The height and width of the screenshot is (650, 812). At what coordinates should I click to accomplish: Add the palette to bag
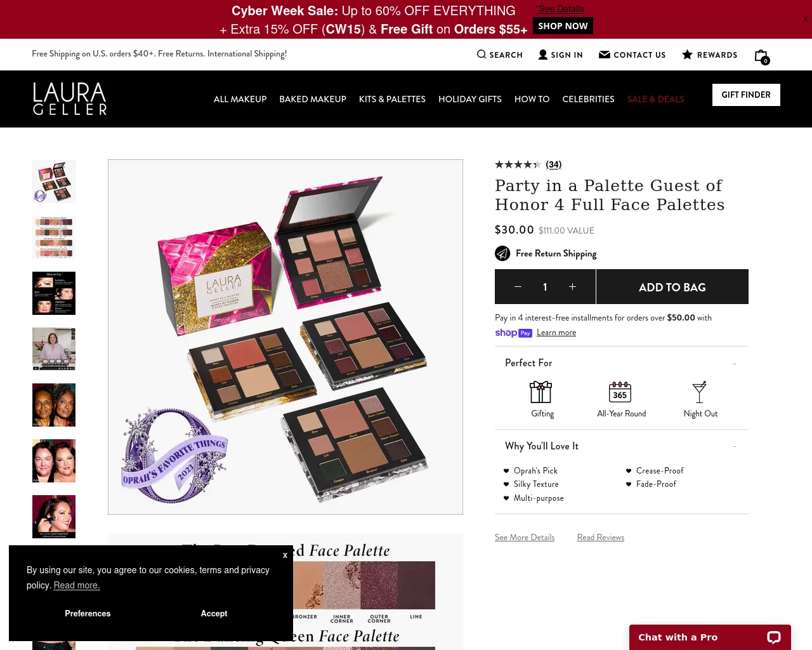point(672,287)
